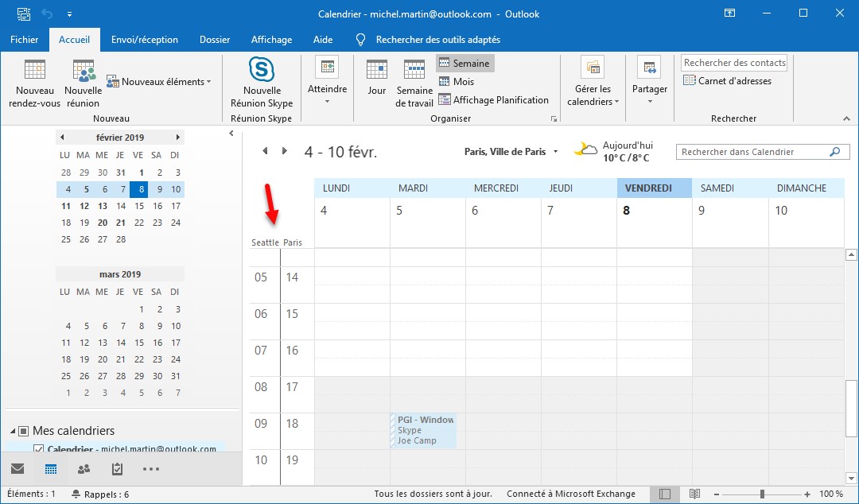Create a Nouvelle réunion from the ribbon
This screenshot has width=859, height=504.
(83, 72)
